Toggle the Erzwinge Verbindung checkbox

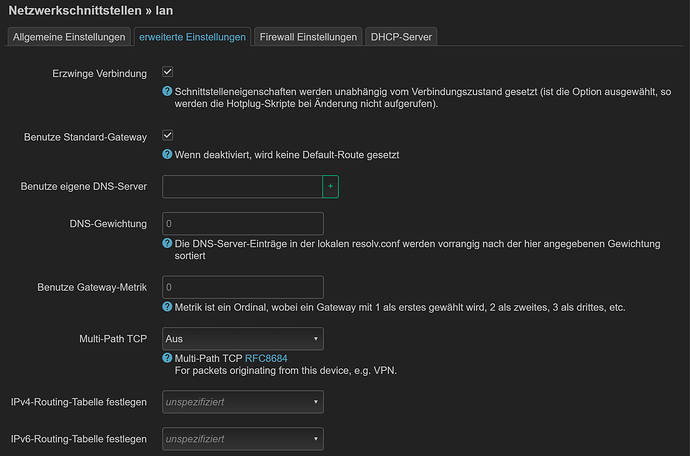[x=168, y=73]
